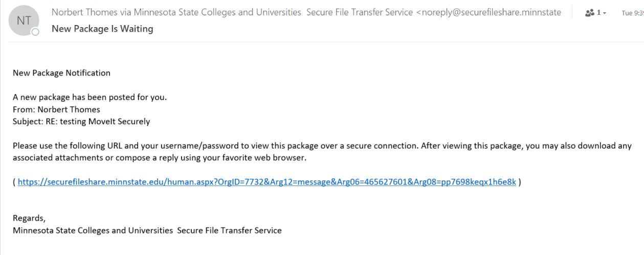
Task: Click the signature line below Regards
Action: (x=147, y=230)
